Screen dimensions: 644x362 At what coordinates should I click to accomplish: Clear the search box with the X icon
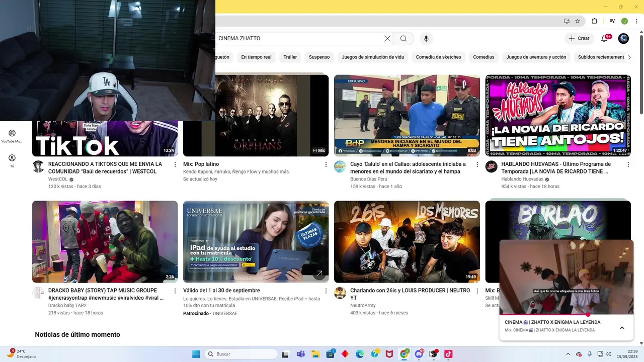[x=387, y=38]
